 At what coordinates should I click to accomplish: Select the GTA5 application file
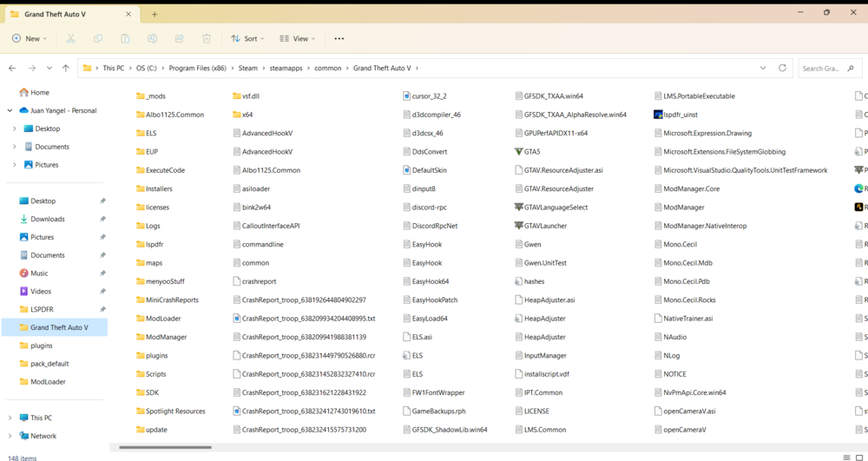point(527,152)
